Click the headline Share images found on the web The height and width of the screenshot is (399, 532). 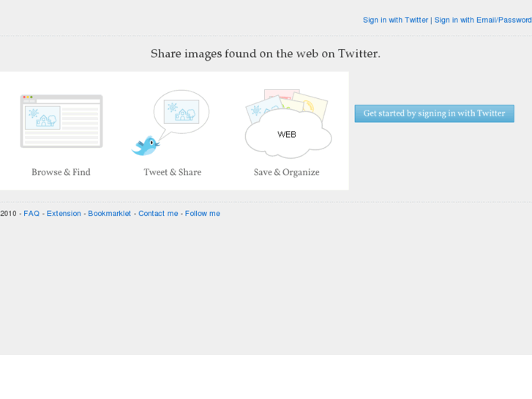[266, 53]
